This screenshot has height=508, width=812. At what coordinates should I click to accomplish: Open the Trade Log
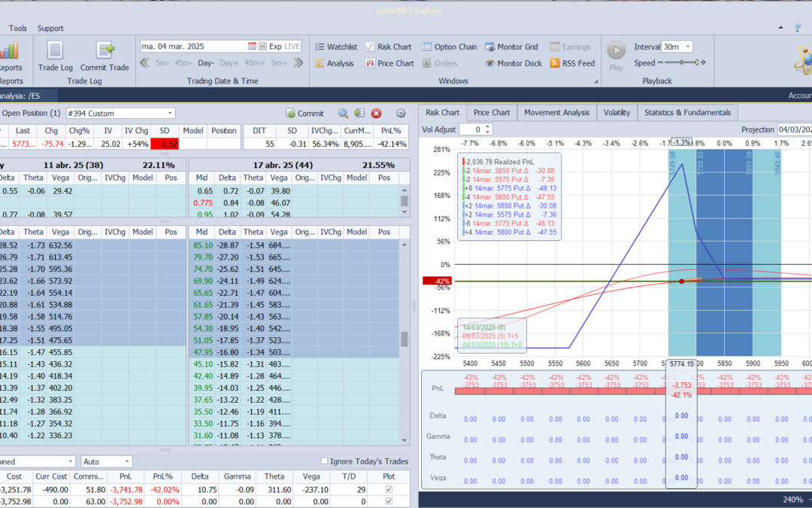pos(55,56)
